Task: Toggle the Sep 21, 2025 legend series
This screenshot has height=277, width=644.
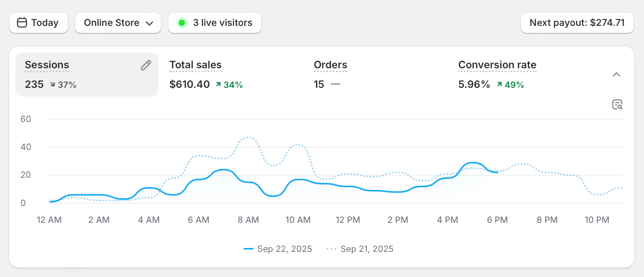Action: click(x=360, y=249)
